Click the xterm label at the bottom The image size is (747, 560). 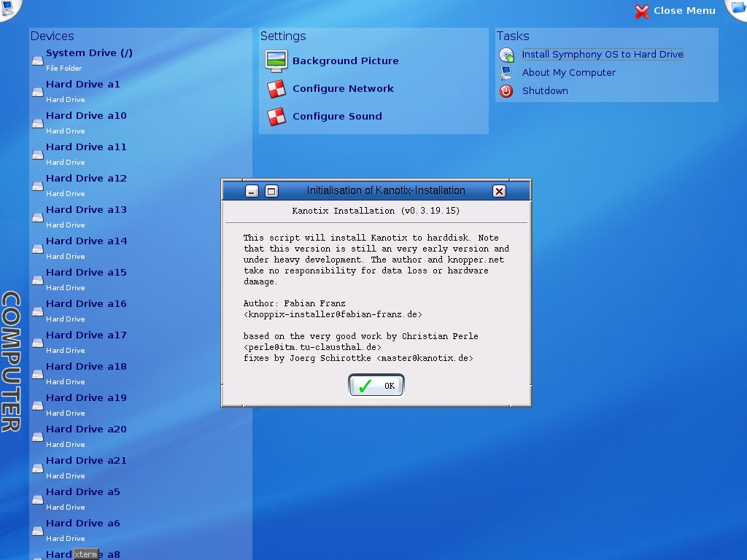pos(86,554)
